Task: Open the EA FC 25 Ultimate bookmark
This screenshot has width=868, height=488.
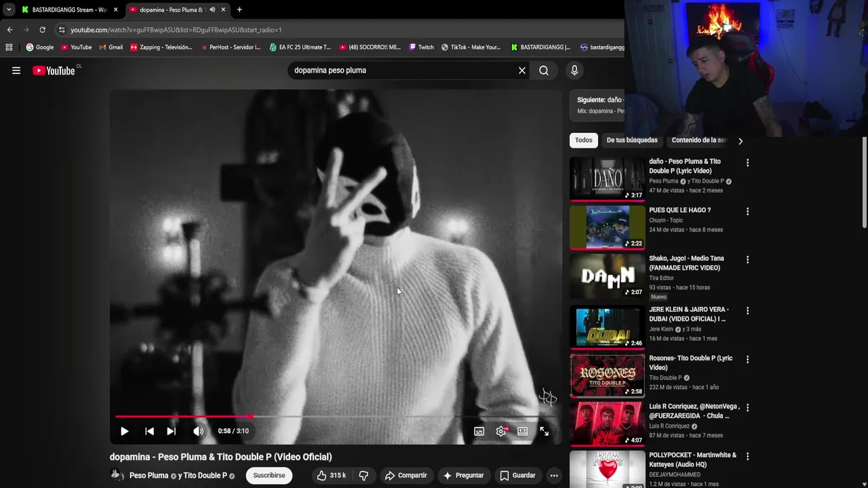Action: 300,47
